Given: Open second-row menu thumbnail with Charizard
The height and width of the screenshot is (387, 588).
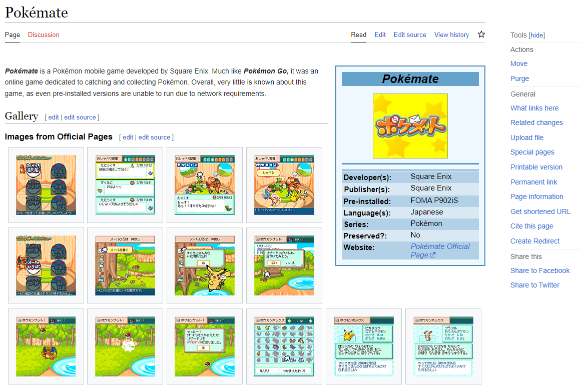Looking at the screenshot, I should [x=46, y=265].
